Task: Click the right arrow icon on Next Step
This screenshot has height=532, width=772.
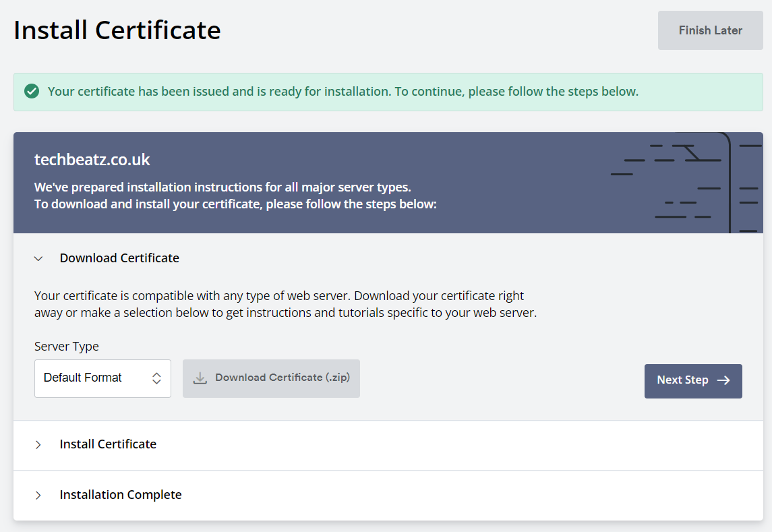Action: coord(723,380)
